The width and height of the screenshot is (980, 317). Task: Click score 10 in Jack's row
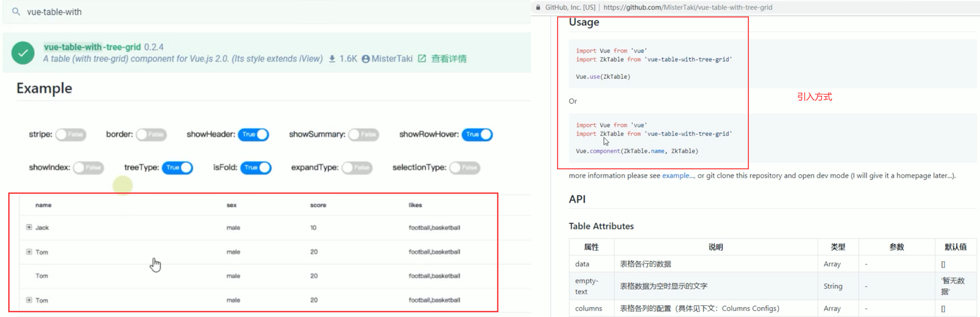tap(313, 228)
